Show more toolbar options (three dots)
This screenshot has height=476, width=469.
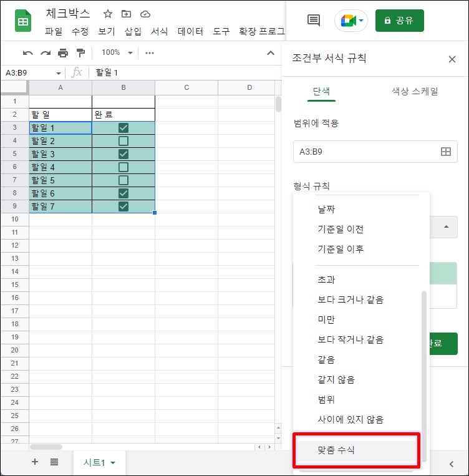tap(150, 53)
